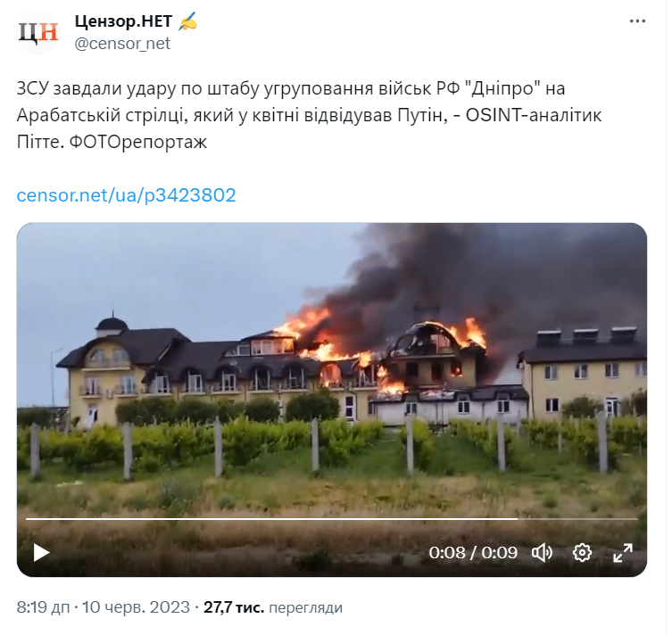Open the censor.net/ua/p3423802 link

(x=126, y=195)
